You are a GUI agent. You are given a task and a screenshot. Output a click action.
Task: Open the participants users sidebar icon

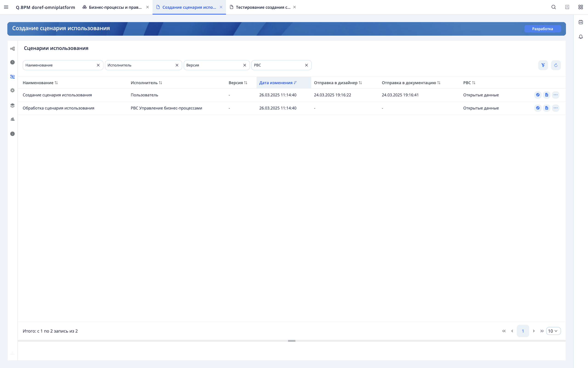(x=12, y=119)
